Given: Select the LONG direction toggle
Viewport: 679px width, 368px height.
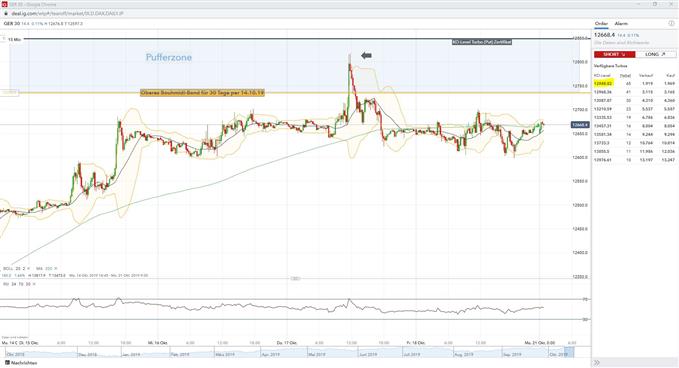Looking at the screenshot, I should tap(655, 55).
